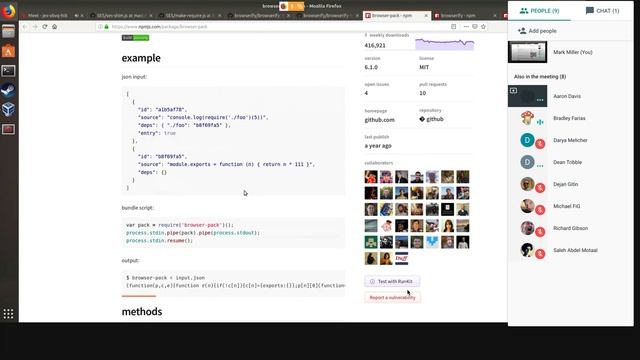Viewport: 640px width, 360px height.
Task: Open the Duff logo collaborator avatar
Action: point(401,258)
